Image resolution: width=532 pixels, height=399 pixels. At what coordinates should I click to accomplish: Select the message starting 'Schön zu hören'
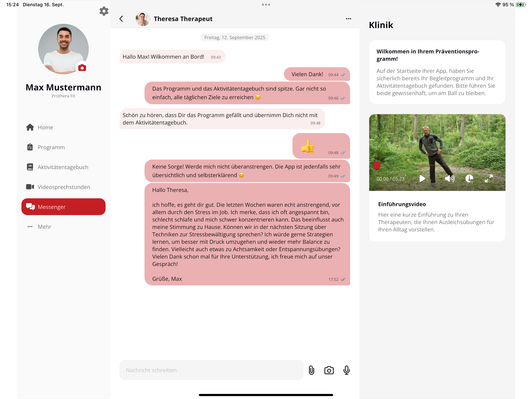coord(222,119)
